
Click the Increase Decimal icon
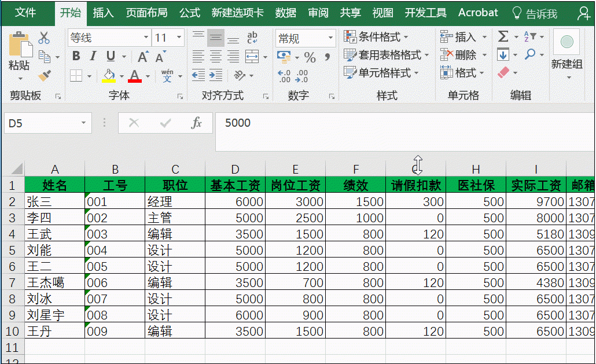(284, 75)
